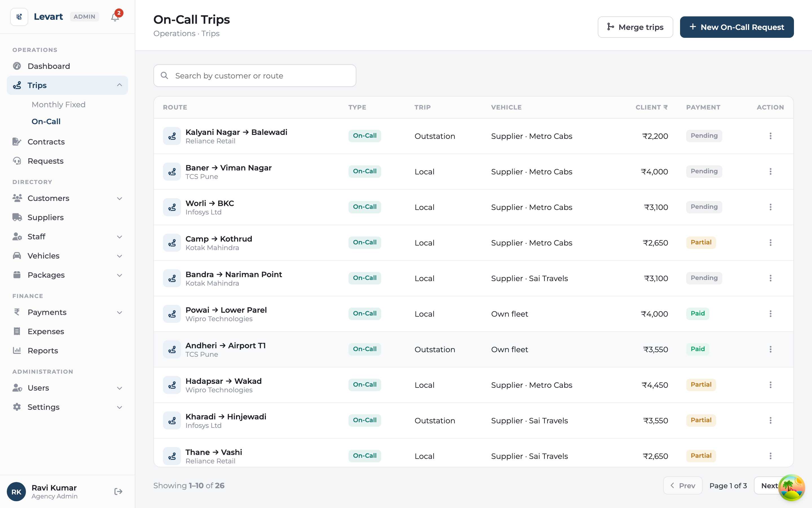Image resolution: width=812 pixels, height=508 pixels.
Task: Click the RK user avatar
Action: tap(16, 492)
